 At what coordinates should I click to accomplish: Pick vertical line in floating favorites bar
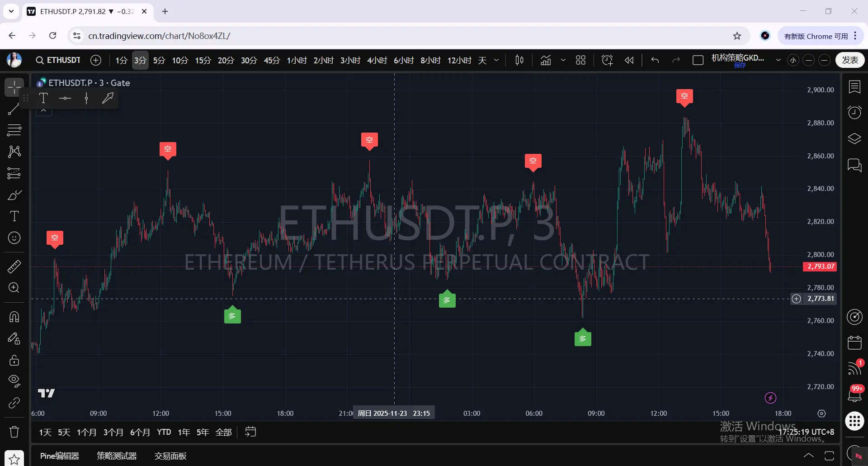(x=86, y=98)
